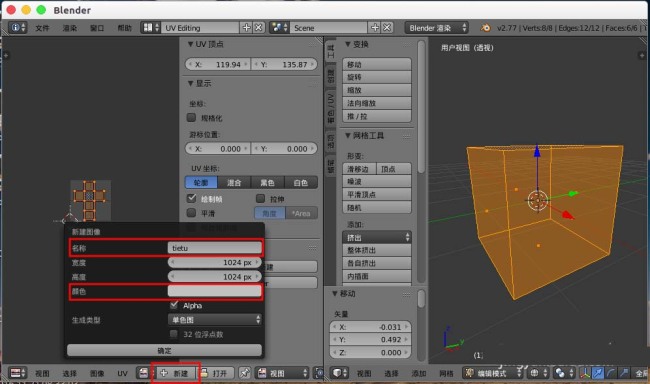Screen dimensions: 650x384
Task: Click the pin image icon
Action: tap(245, 373)
